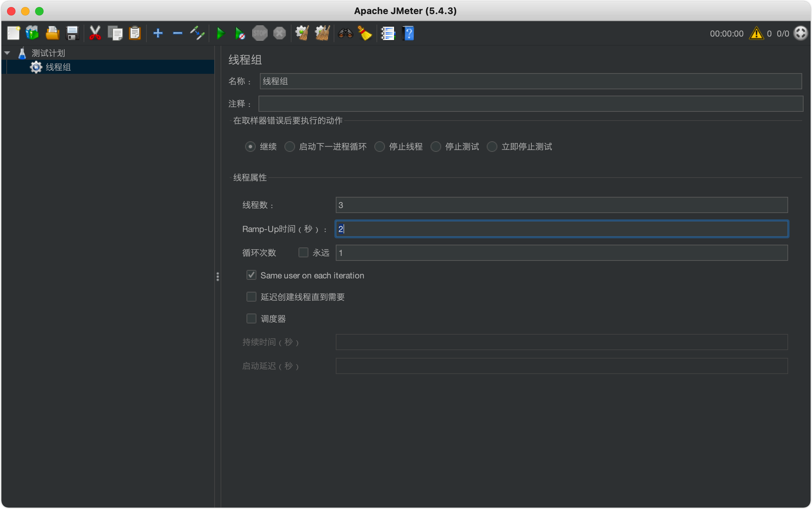Uncheck Same user on each iteration
Viewport: 812px width, 509px height.
[251, 275]
